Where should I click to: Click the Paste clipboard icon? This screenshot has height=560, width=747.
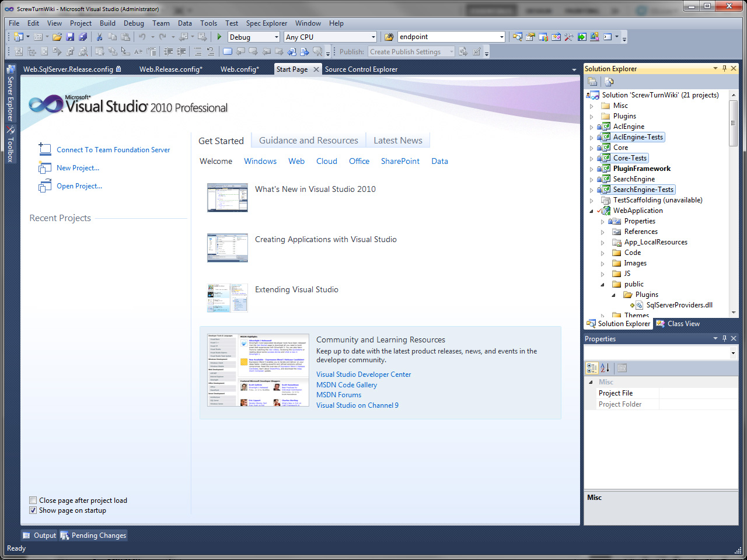pyautogui.click(x=125, y=37)
